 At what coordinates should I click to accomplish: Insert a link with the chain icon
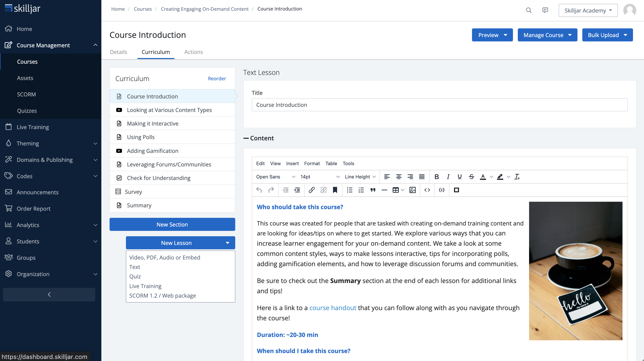[312, 190]
